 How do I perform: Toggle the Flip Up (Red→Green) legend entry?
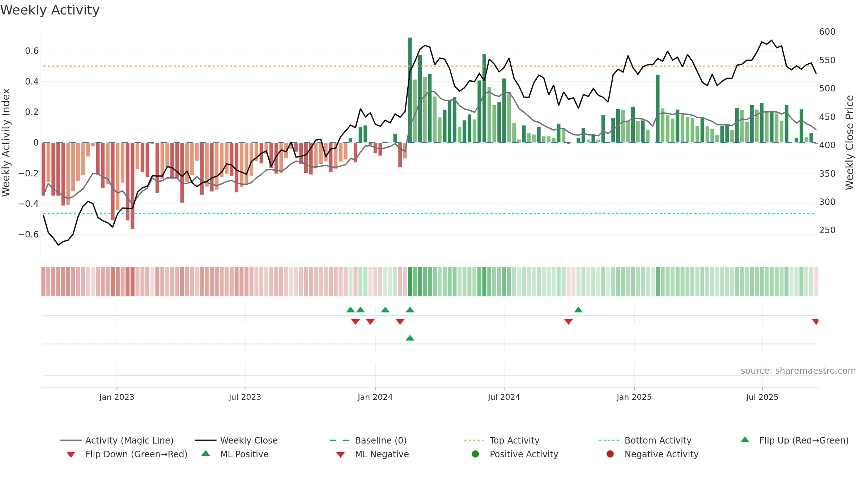[795, 440]
